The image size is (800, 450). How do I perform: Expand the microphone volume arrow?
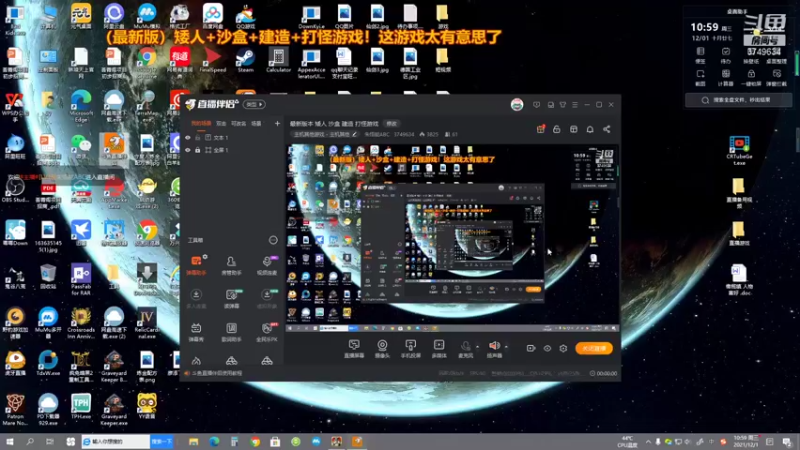pyautogui.click(x=478, y=347)
